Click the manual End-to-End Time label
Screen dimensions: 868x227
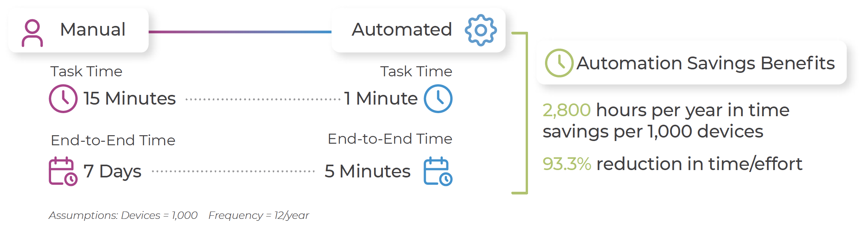(113, 140)
